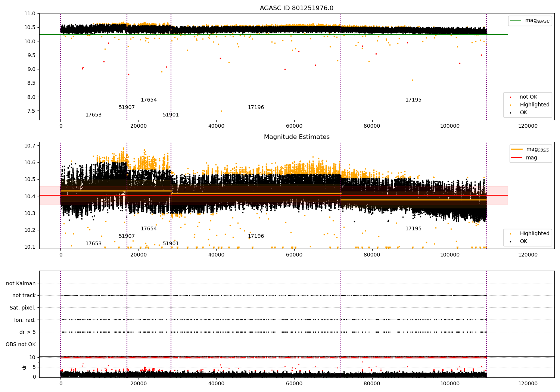
Task: Click OBSID label 17653 in top plot
Action: tap(93, 115)
